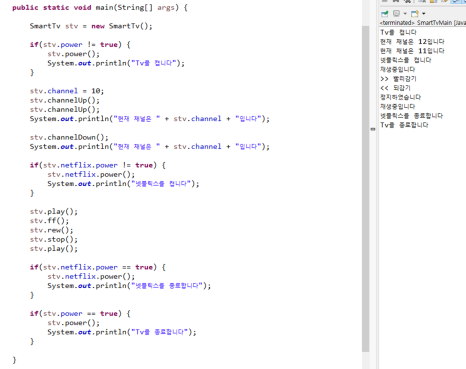This screenshot has height=369, width=466.
Task: Click the gray Terminate square icon
Action: [385, 1]
